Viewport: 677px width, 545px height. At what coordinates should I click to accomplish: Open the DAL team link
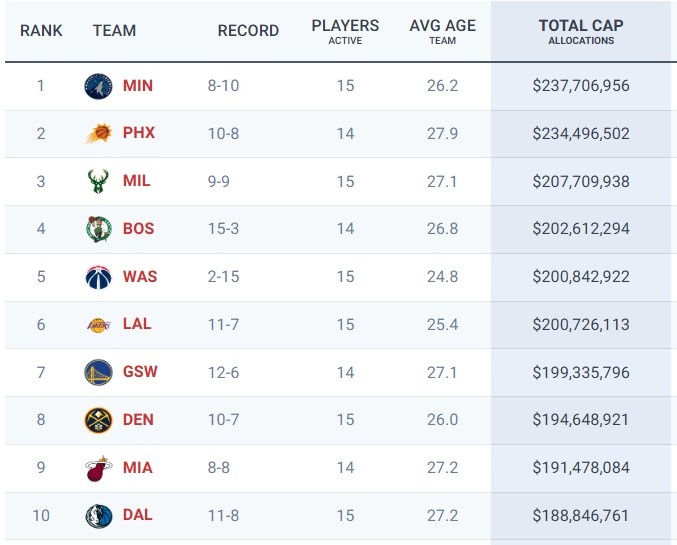click(138, 516)
